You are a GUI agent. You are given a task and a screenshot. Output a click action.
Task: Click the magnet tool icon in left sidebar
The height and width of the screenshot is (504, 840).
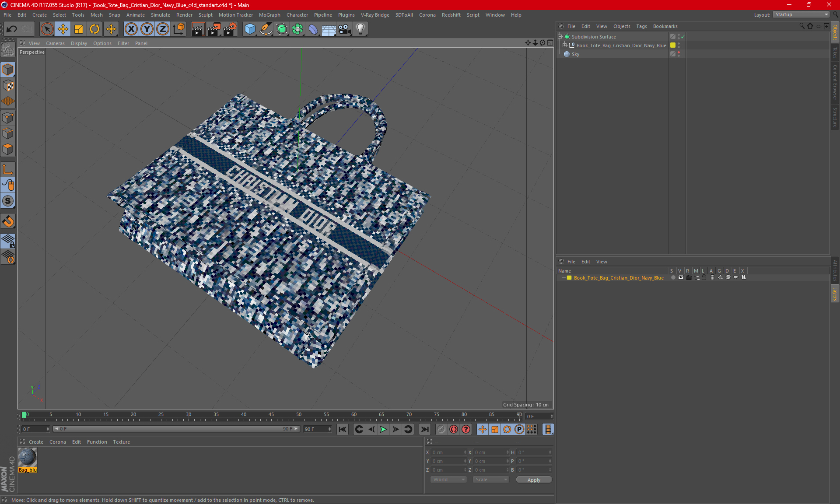[8, 221]
